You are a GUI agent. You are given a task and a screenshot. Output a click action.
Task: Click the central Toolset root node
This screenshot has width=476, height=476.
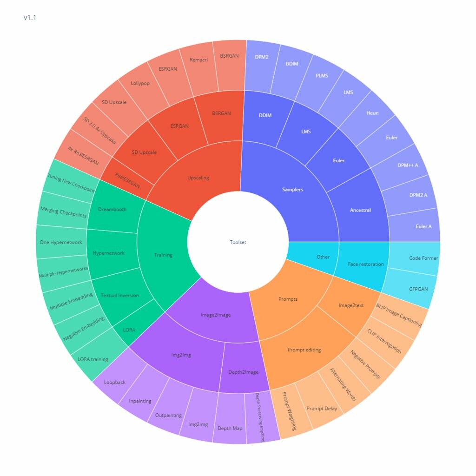point(238,242)
